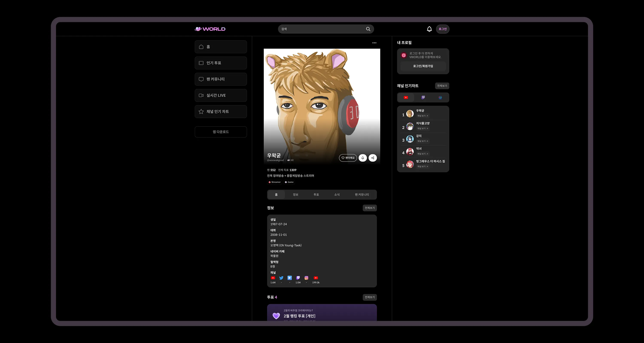Image resolution: width=644 pixels, height=343 pixels.
Task: Click the share button on profile image
Action: click(x=373, y=158)
